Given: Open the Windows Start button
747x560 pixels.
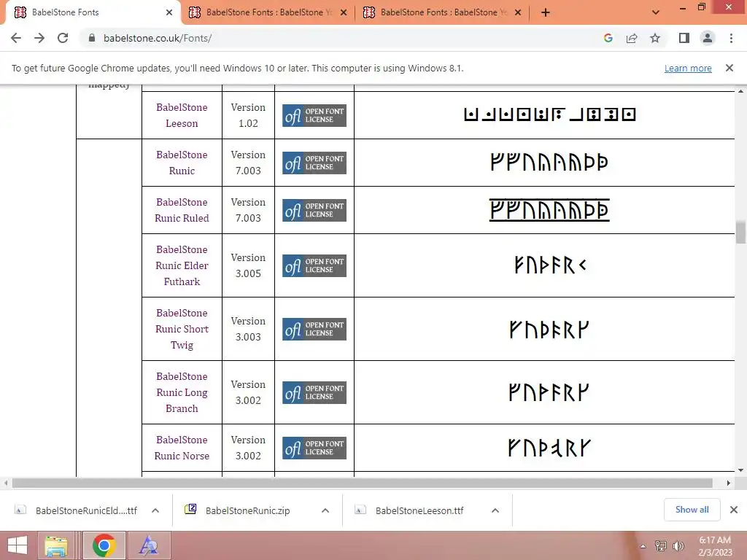Looking at the screenshot, I should tap(18, 545).
